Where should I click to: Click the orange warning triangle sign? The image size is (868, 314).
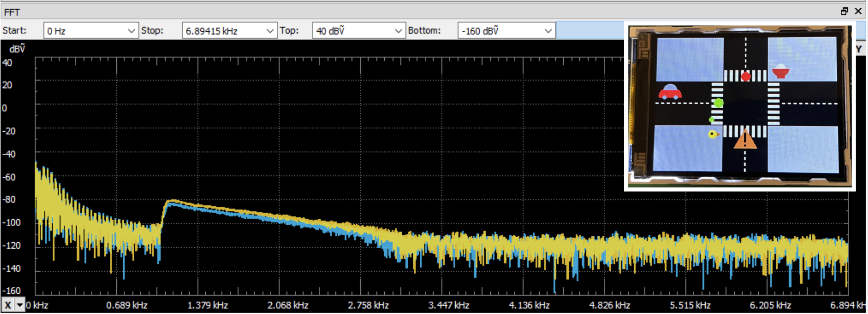coord(745,140)
